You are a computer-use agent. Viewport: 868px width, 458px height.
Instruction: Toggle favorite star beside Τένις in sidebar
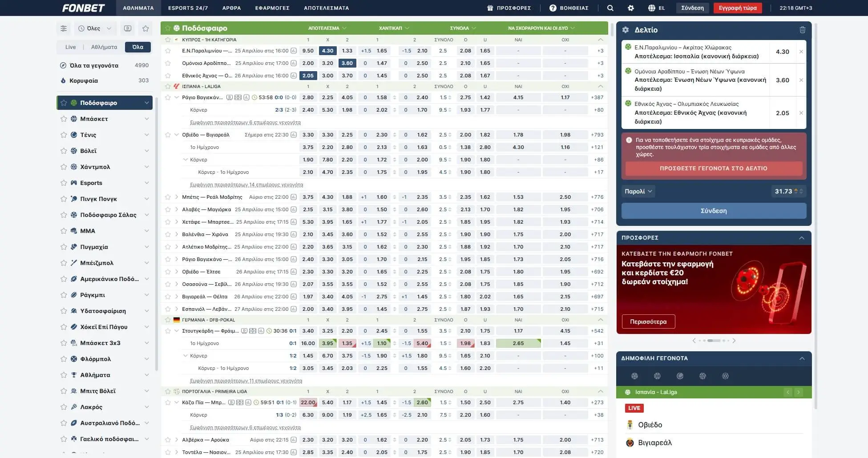point(64,135)
